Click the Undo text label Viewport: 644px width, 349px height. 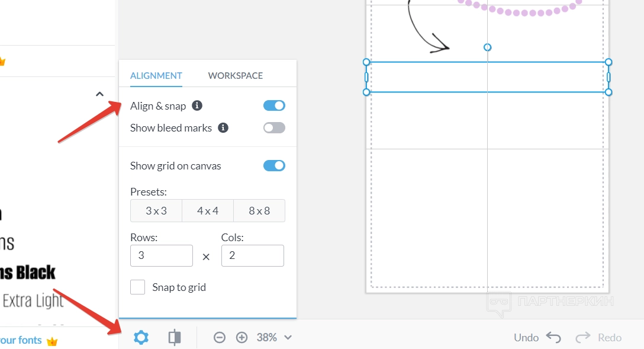[526, 338]
